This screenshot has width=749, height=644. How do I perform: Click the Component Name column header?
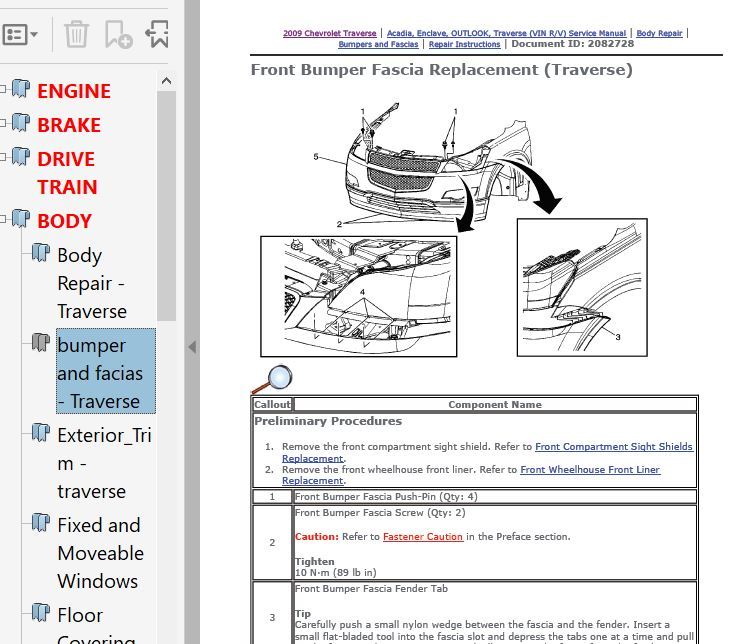495,405
